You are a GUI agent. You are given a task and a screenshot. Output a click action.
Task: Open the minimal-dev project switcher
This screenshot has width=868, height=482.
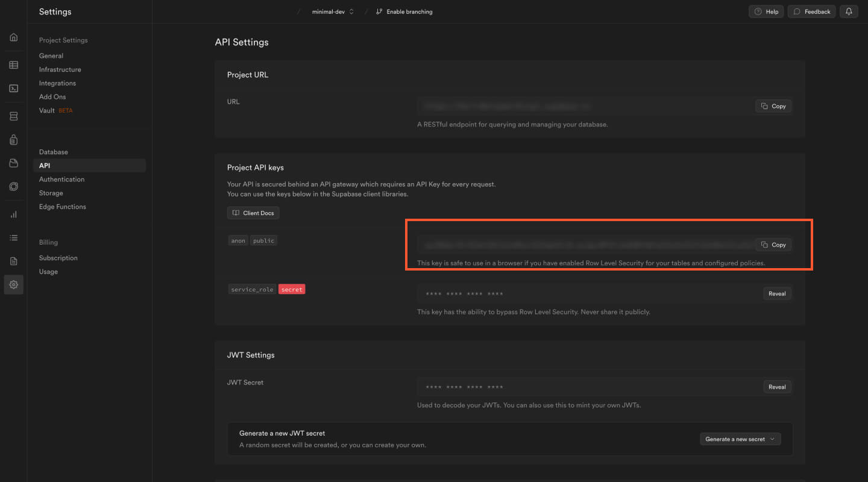(333, 11)
